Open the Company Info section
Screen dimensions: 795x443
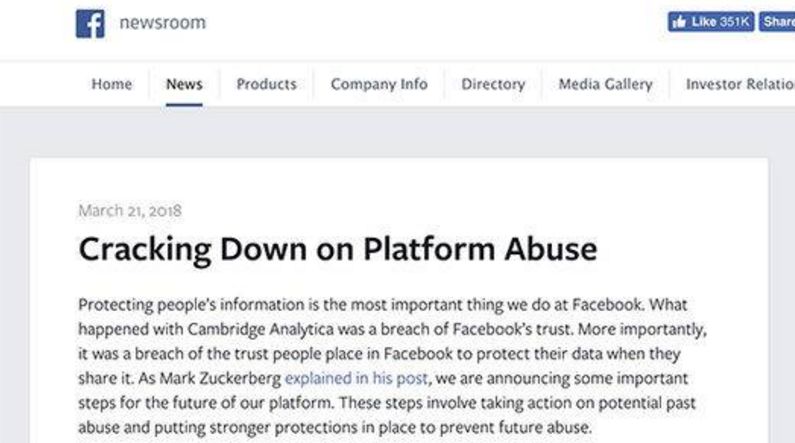pos(379,84)
